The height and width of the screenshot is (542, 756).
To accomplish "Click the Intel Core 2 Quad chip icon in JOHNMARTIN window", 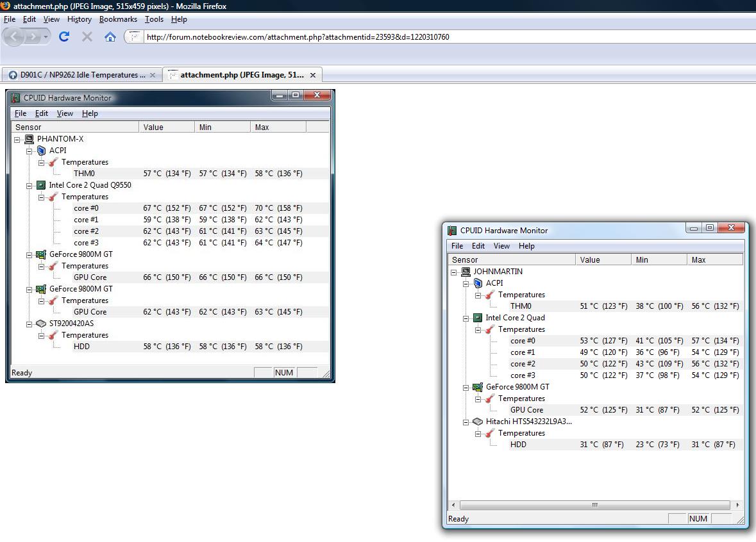I will coord(478,318).
